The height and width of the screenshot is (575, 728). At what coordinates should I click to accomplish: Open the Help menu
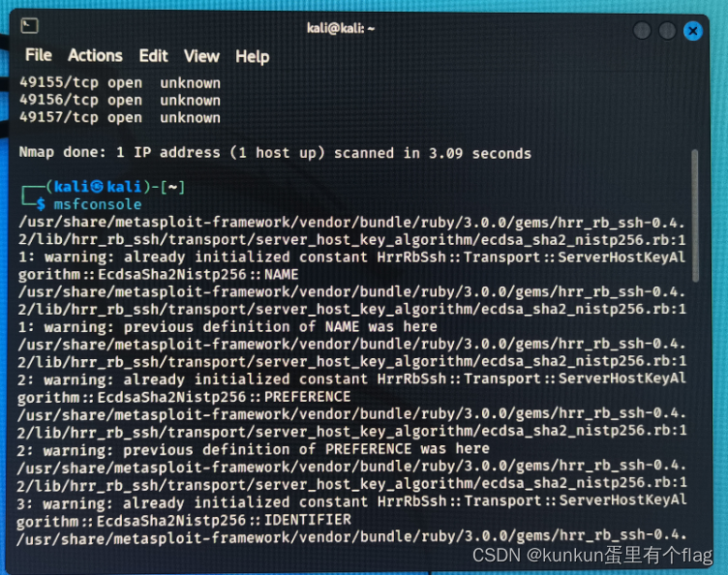click(252, 57)
